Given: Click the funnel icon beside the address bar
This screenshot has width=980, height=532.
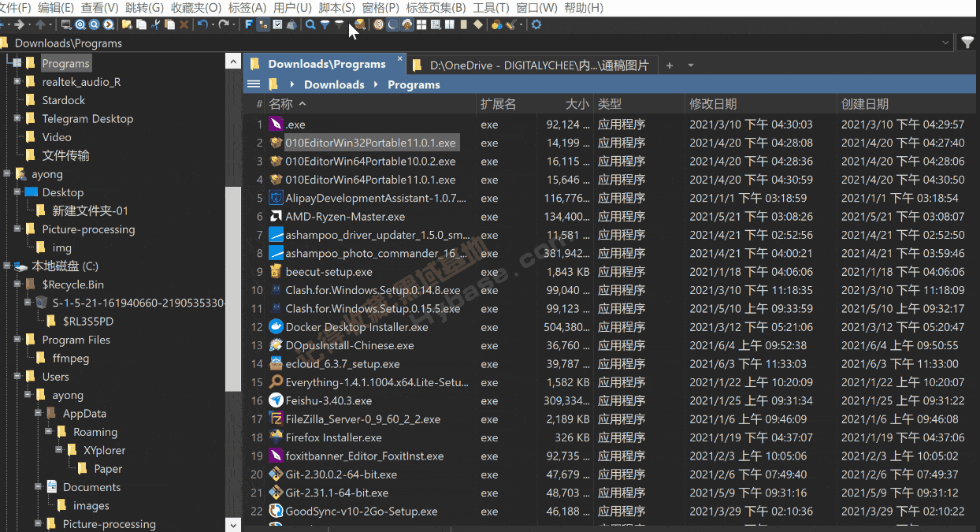Looking at the screenshot, I should (x=968, y=43).
